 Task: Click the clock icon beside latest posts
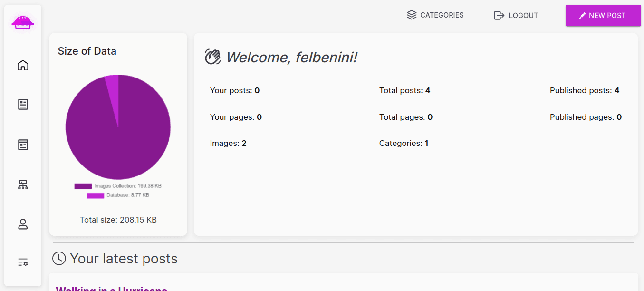click(59, 258)
